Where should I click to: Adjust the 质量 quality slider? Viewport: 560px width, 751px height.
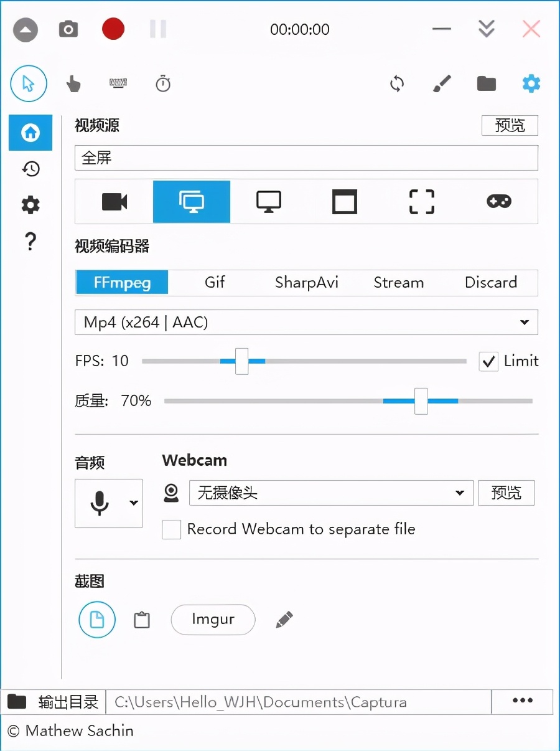coord(421,400)
